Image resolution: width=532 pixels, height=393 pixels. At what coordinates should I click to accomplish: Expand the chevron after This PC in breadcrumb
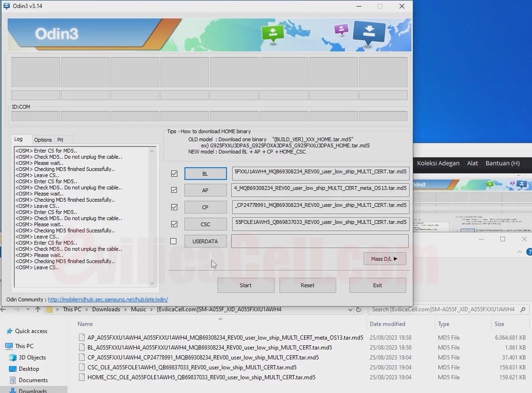pos(87,309)
